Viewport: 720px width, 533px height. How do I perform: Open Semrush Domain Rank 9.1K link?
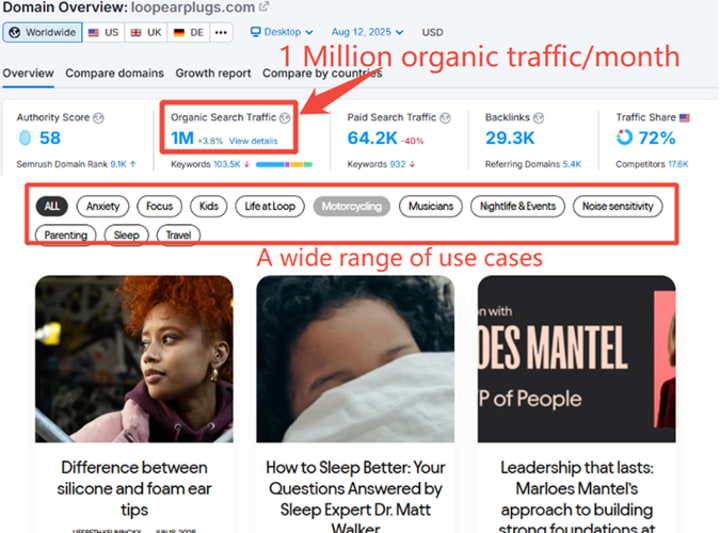(118, 164)
